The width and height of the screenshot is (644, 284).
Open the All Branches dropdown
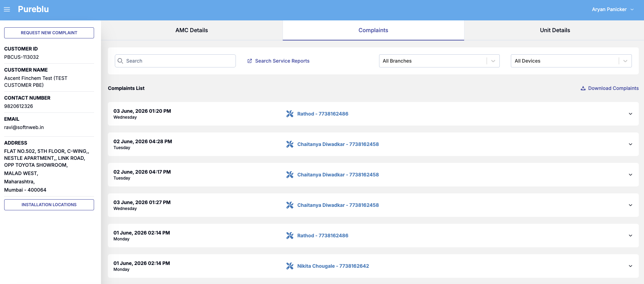click(439, 61)
